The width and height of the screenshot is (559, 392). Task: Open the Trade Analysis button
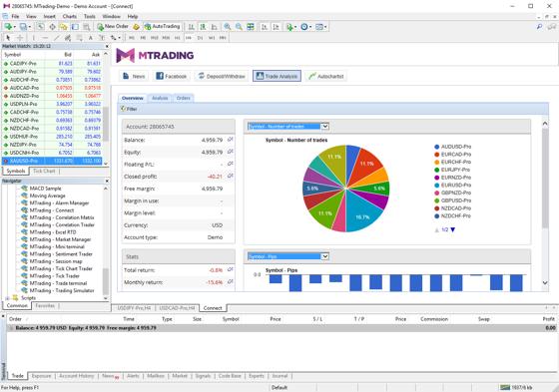point(277,76)
